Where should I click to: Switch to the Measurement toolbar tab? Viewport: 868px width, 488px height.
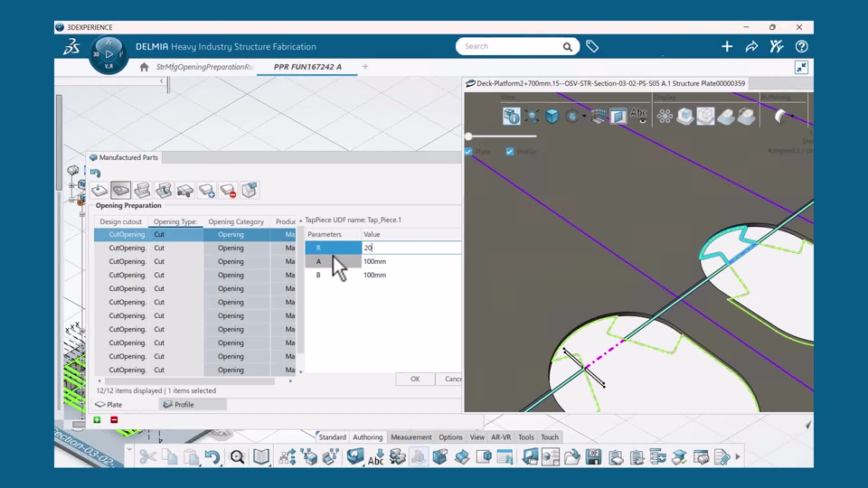(x=410, y=437)
